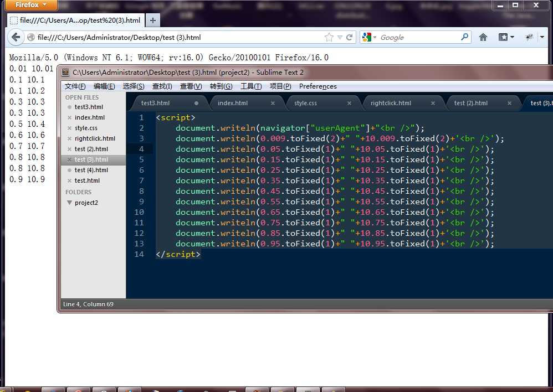This screenshot has width=553, height=392.
Task: Open test.html in sidebar open files
Action: 87,180
